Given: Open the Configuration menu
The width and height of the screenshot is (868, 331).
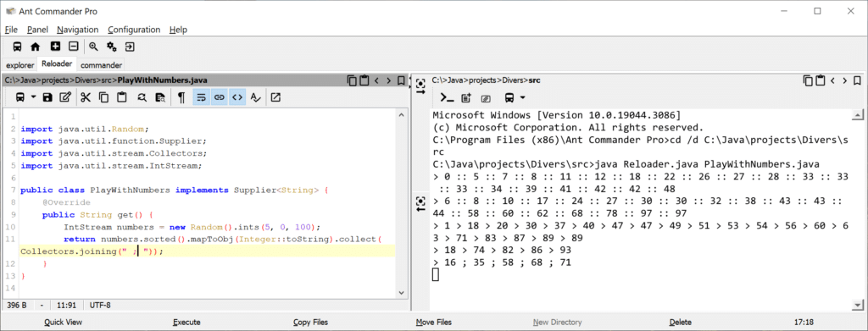Looking at the screenshot, I should coord(134,30).
